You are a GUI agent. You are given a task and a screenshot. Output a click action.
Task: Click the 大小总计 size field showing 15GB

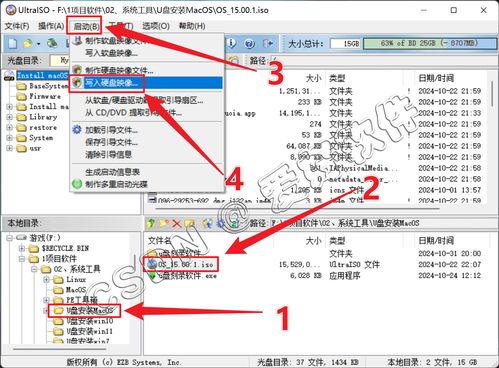345,43
